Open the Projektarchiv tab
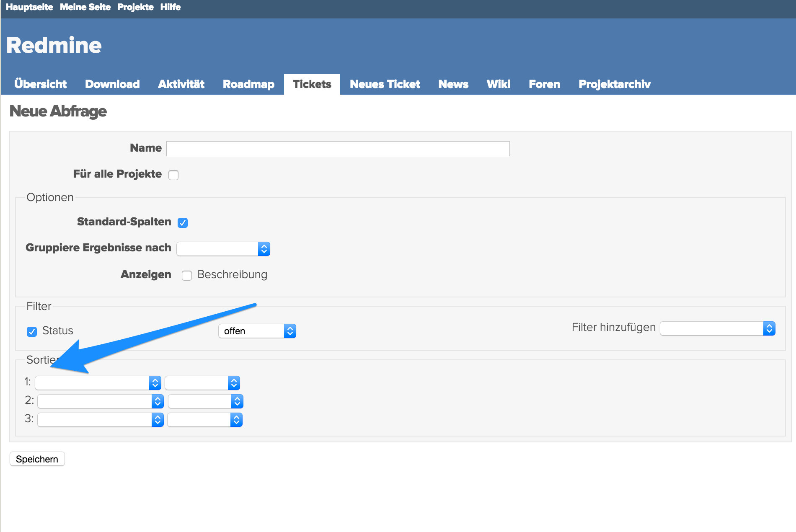Screen dimensions: 796x532 point(615,84)
